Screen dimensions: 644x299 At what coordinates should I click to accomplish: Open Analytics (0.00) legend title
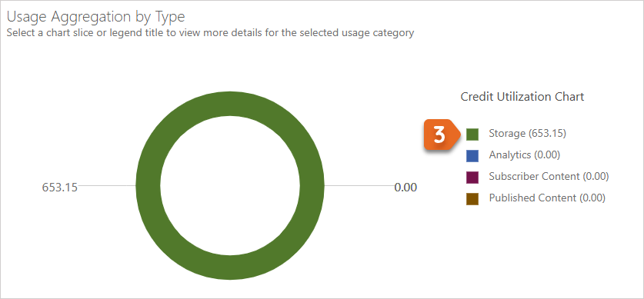click(525, 155)
